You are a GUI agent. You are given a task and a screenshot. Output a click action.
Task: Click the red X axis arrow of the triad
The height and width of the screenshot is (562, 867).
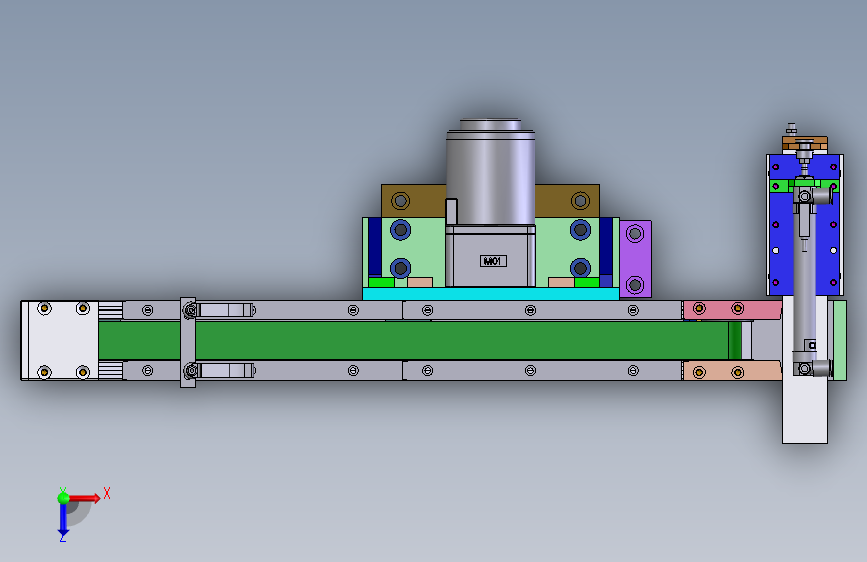pyautogui.click(x=84, y=498)
